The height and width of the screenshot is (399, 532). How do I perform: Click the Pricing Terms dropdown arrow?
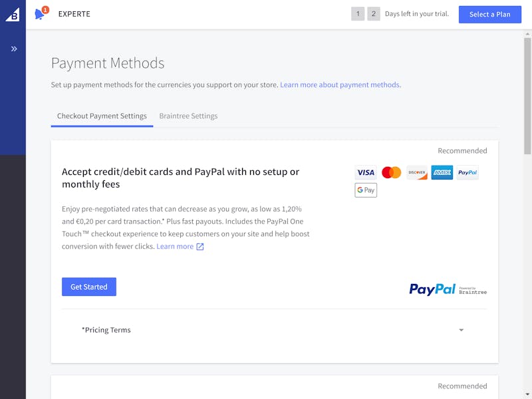tap(461, 330)
